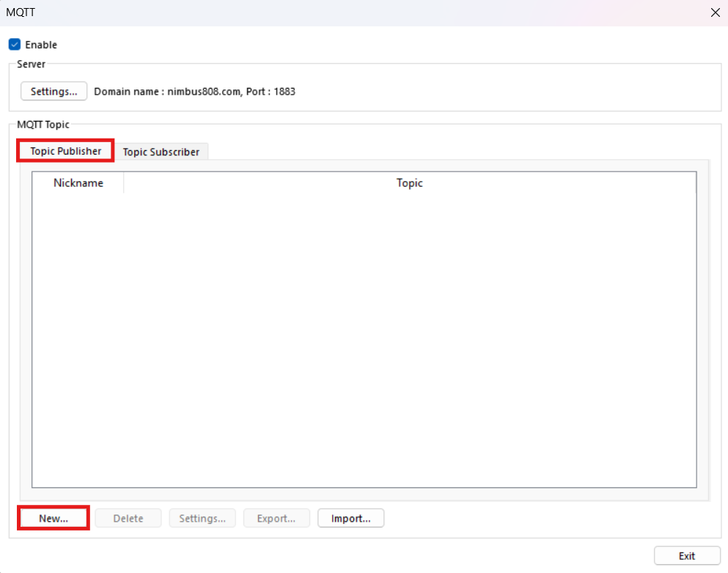Open topic Settings button
The image size is (728, 573).
click(x=202, y=518)
